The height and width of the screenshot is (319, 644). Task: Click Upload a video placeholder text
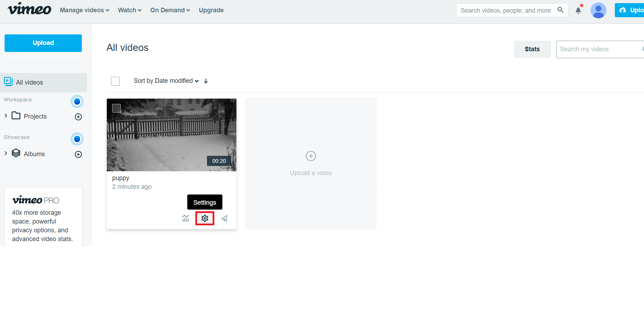click(311, 173)
